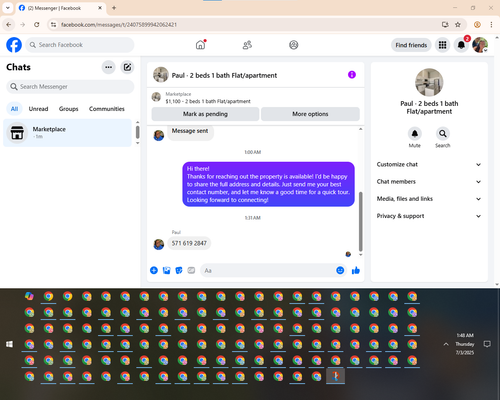Open the Windows notification center icon
The height and width of the screenshot is (400, 500).
[x=487, y=344]
